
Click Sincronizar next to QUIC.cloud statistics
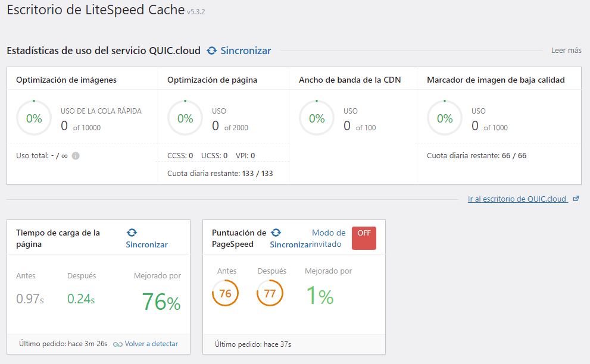pyautogui.click(x=245, y=51)
